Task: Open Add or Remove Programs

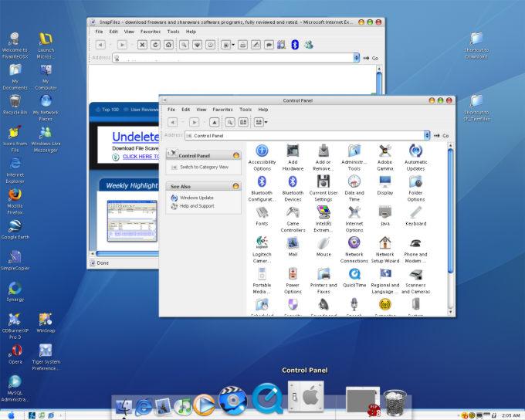Action: 323,157
